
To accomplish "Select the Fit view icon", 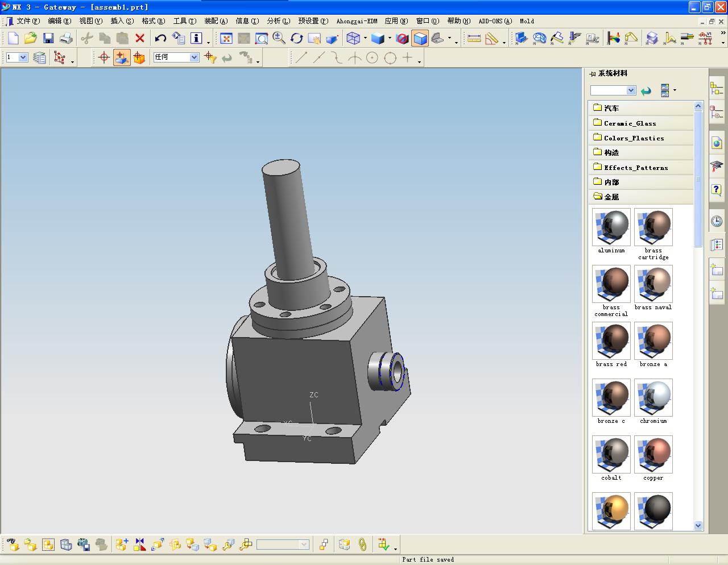I will [226, 38].
